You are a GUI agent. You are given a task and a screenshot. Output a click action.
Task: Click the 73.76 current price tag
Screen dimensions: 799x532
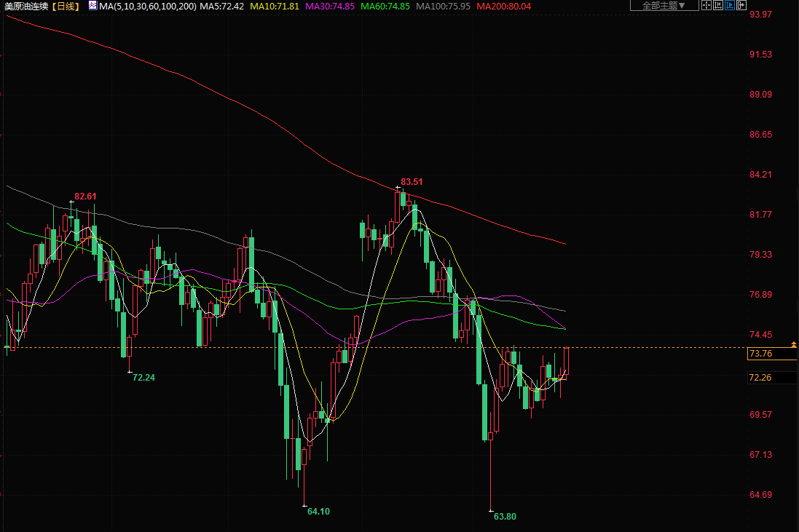click(x=760, y=354)
